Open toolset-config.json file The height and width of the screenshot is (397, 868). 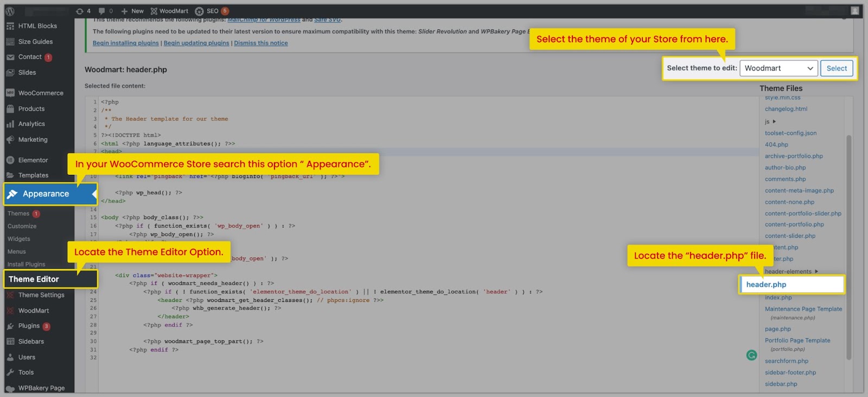pos(790,133)
